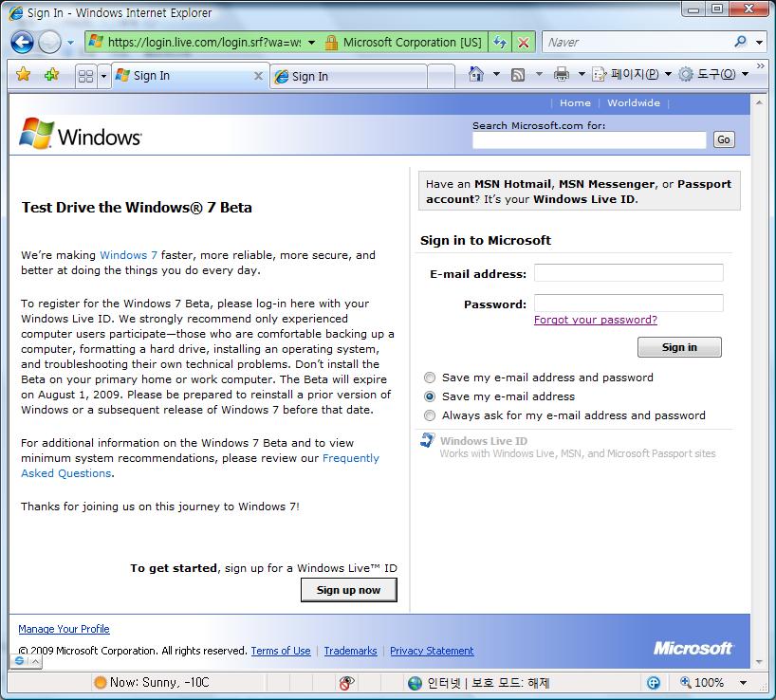Open search provider dropdown arrow
776x700 pixels.
point(759,43)
